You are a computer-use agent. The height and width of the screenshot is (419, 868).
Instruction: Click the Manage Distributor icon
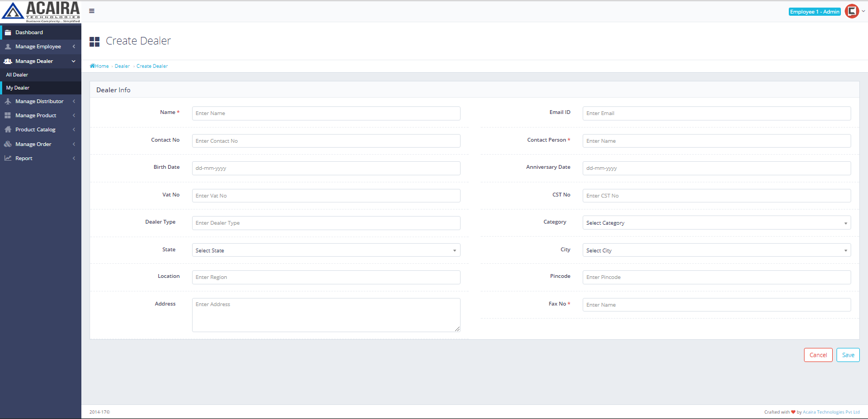pos(8,101)
